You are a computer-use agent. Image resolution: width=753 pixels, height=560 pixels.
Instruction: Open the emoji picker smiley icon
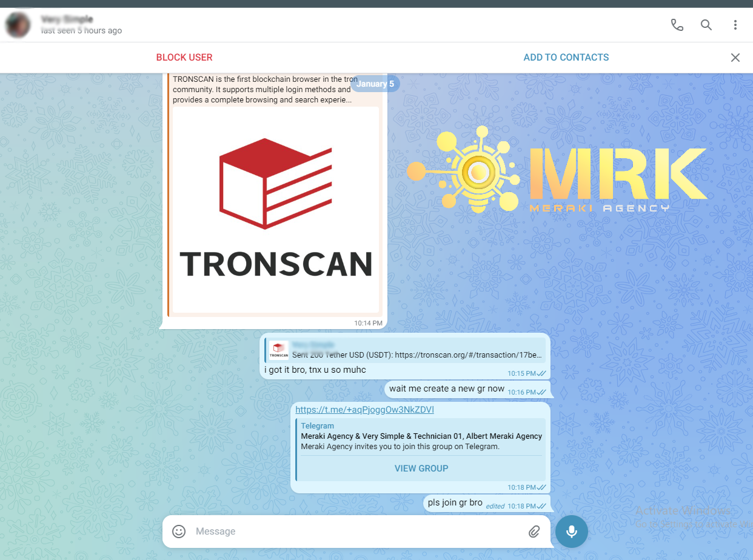[x=179, y=532]
